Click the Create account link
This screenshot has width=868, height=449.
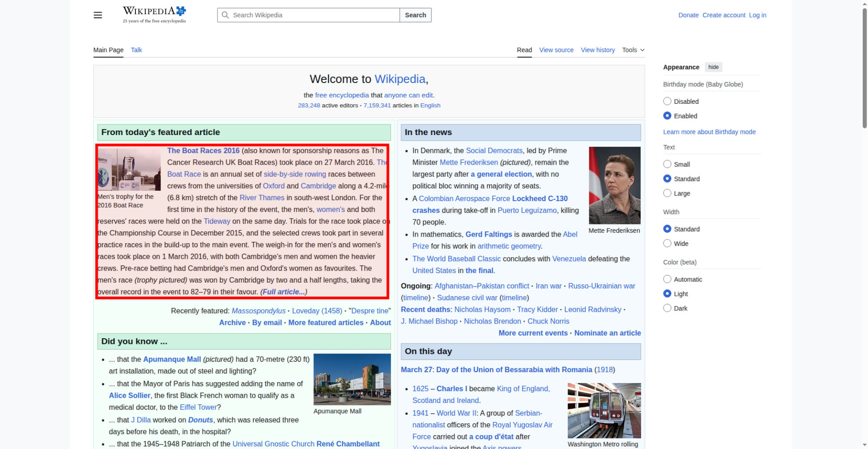point(723,15)
